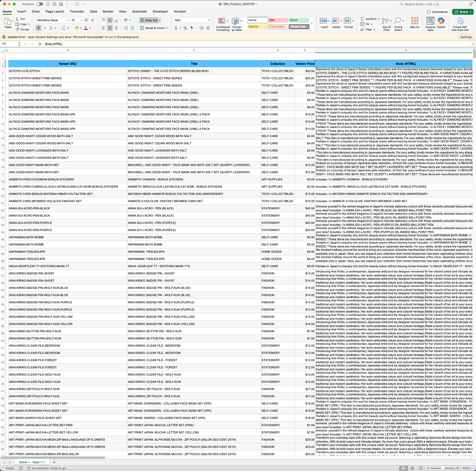Toggle Bold formatting
The height and width of the screenshot is (471, 476).
tap(39, 28)
